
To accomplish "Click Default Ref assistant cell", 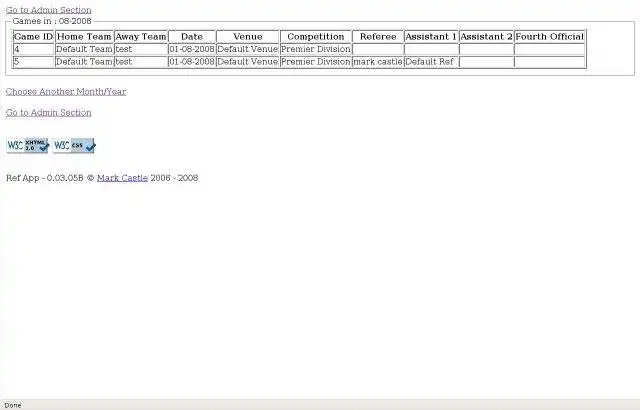I will pos(431,62).
